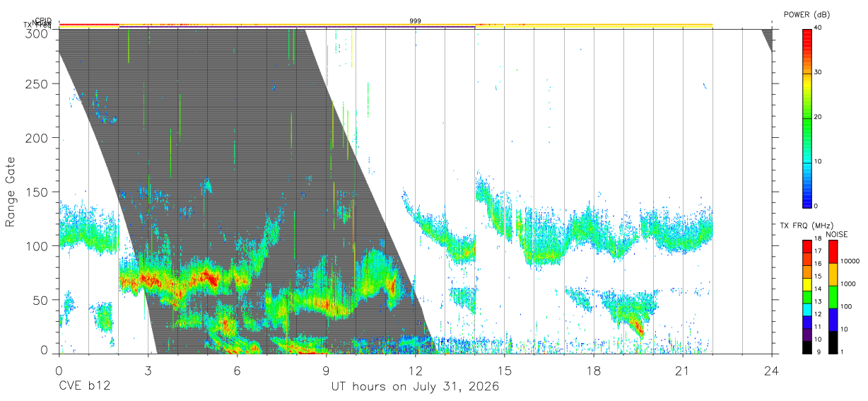Click the "15" UT hour axis tick
The image size is (868, 401).
click(504, 371)
